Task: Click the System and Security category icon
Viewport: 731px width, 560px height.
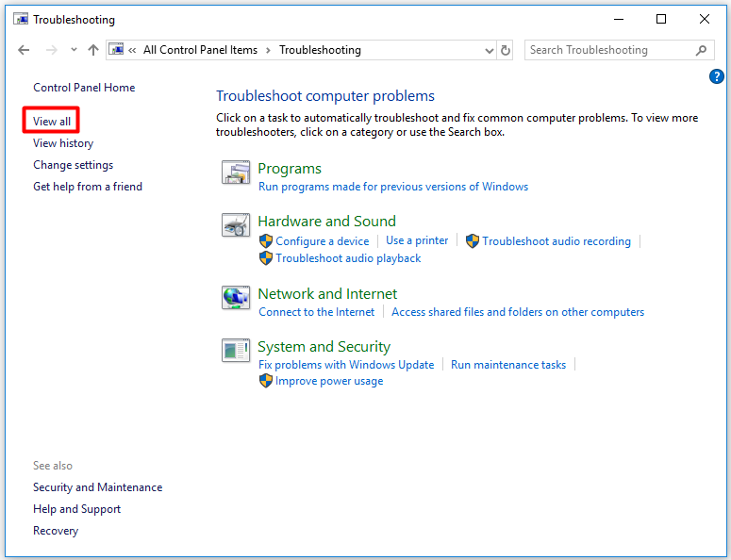Action: click(236, 351)
